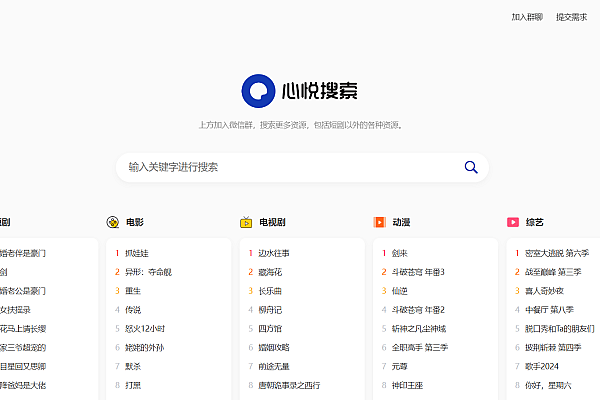Open 怒火12小时 movie entry
The image size is (600, 400).
click(x=145, y=328)
